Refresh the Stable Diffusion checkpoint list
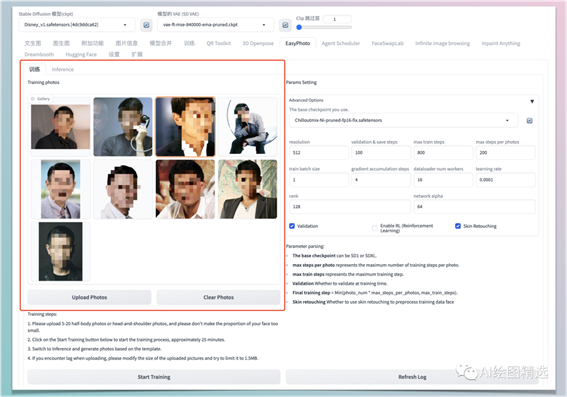This screenshot has width=567, height=397. point(146,25)
